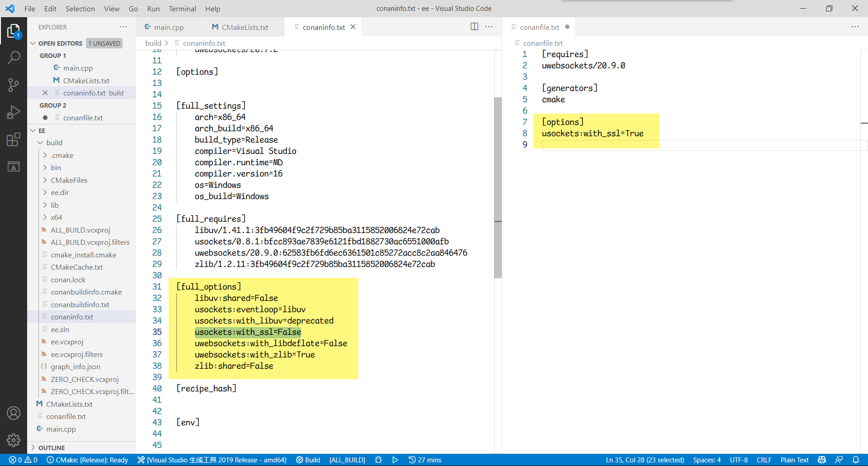
Task: Open the Terminal menu
Action: (182, 9)
